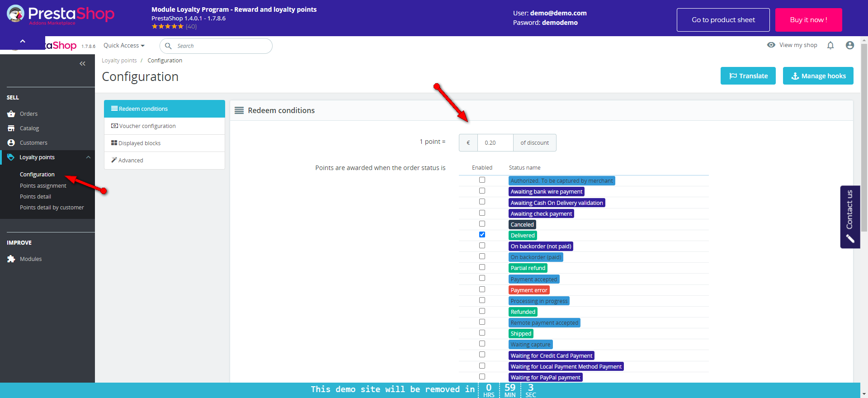Screen dimensions: 868x398
Task: Click the flag icon on Translate button
Action: (x=733, y=76)
